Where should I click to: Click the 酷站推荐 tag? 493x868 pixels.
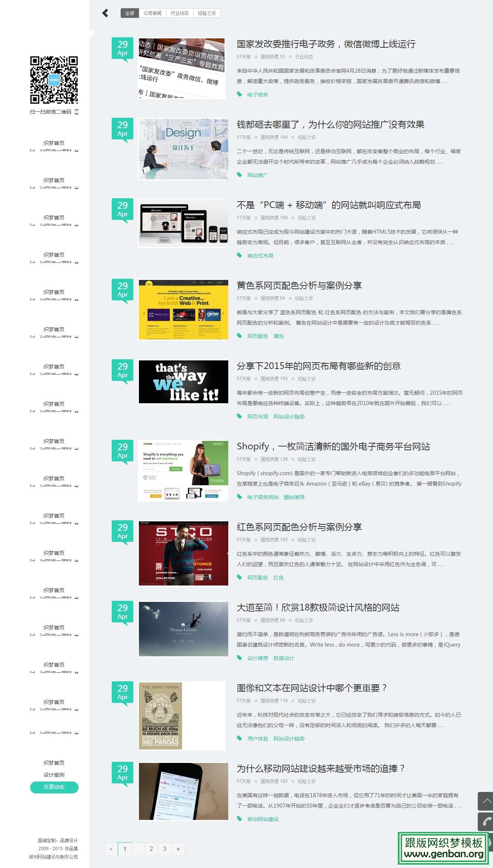294,497
